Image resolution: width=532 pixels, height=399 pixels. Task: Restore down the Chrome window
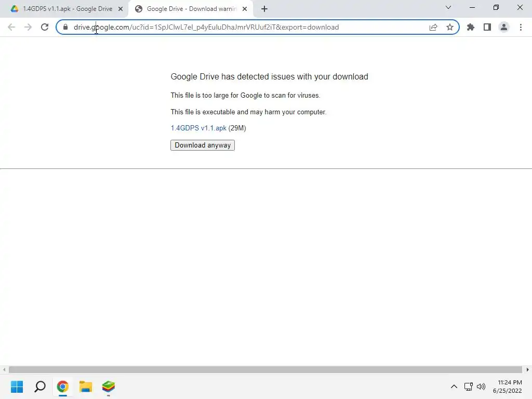click(x=496, y=7)
